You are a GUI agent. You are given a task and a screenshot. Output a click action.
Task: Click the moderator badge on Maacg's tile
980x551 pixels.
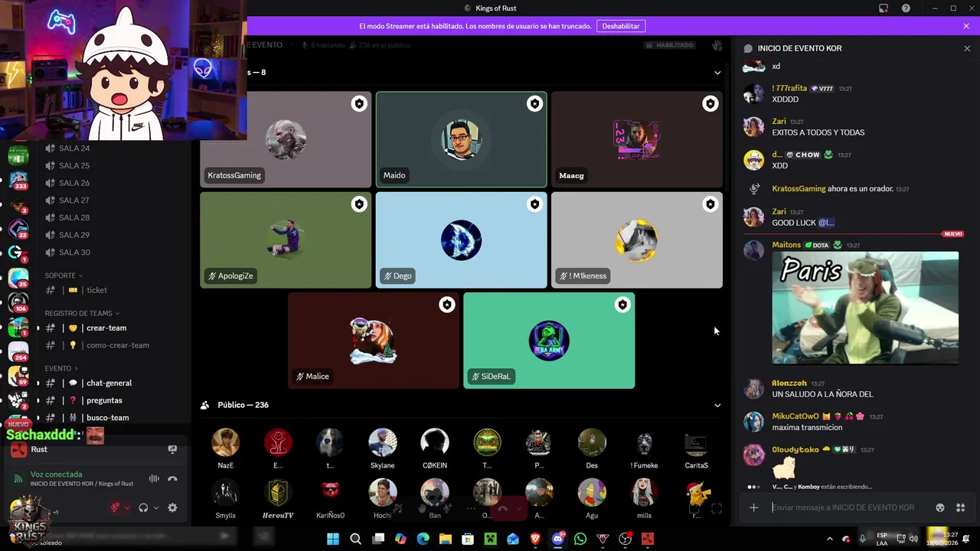click(710, 103)
